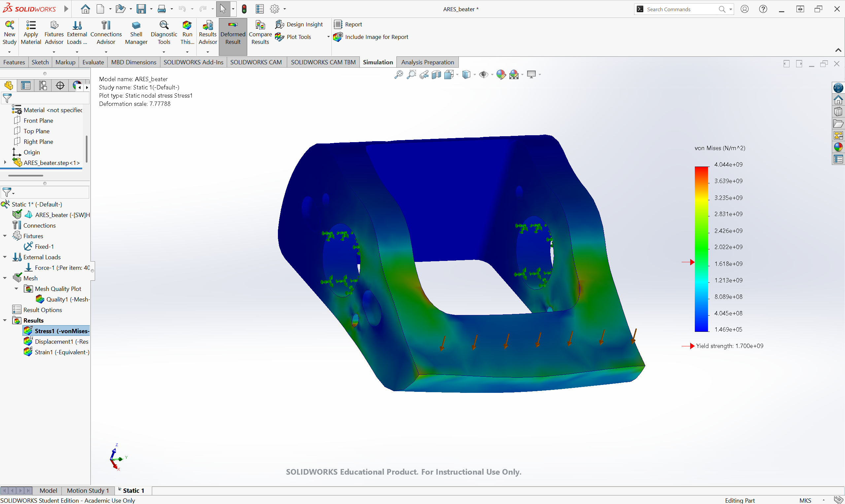Click yield strength marker on legend
The image size is (845, 504).
click(x=688, y=262)
